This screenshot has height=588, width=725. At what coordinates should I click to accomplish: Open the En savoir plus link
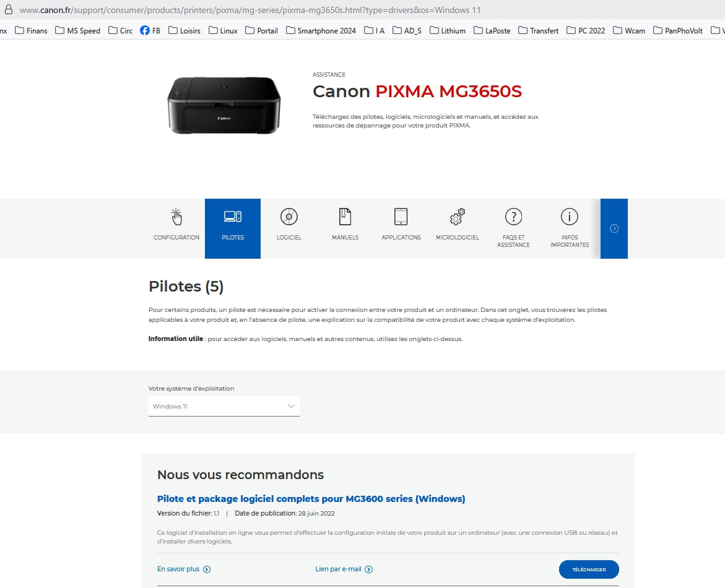184,569
